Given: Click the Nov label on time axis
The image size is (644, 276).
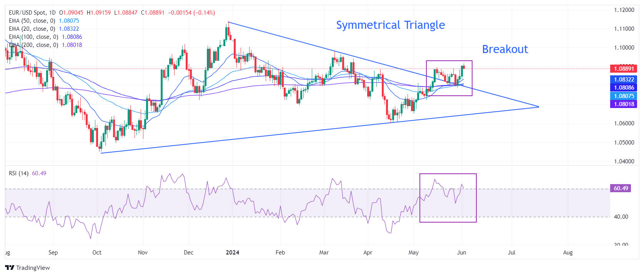Looking at the screenshot, I should point(143,253).
